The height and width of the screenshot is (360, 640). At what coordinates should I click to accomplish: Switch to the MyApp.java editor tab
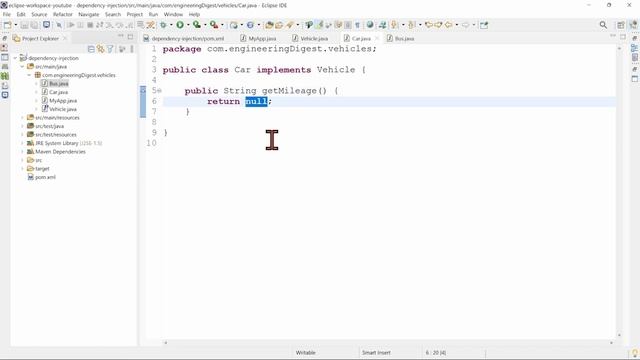258,38
